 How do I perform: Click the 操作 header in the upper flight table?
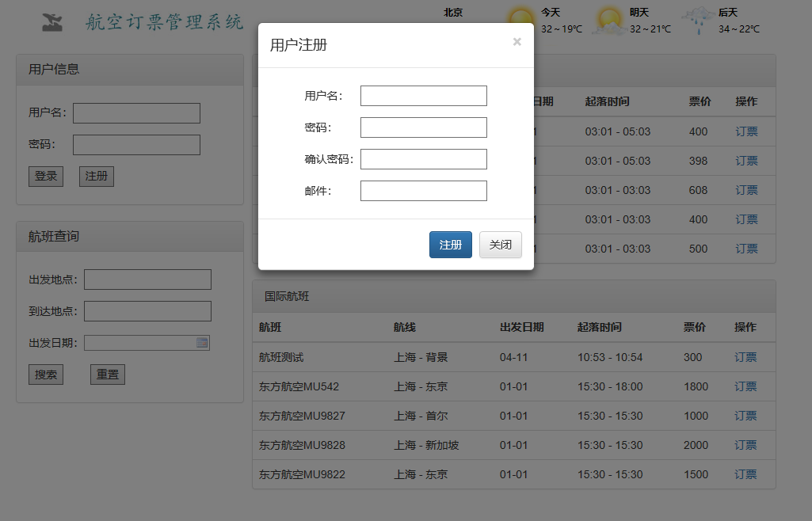(747, 101)
